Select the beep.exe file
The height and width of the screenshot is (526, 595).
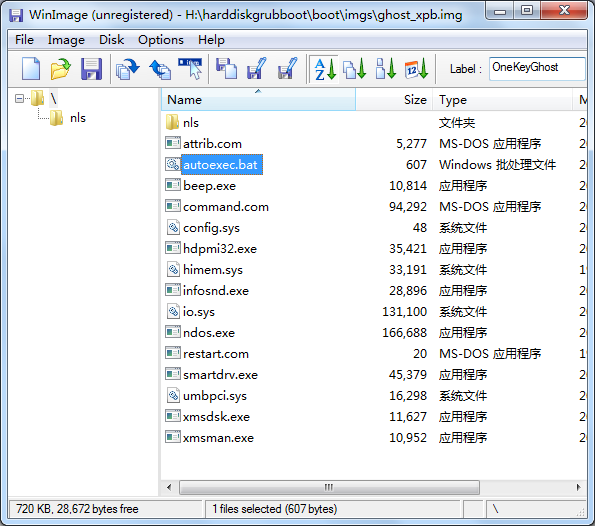(x=209, y=186)
